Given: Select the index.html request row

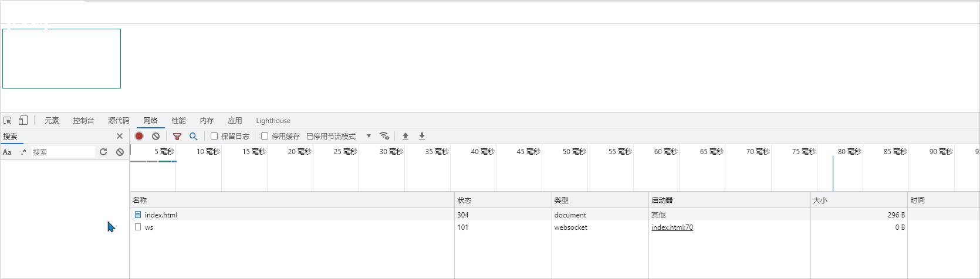Looking at the screenshot, I should (161, 215).
